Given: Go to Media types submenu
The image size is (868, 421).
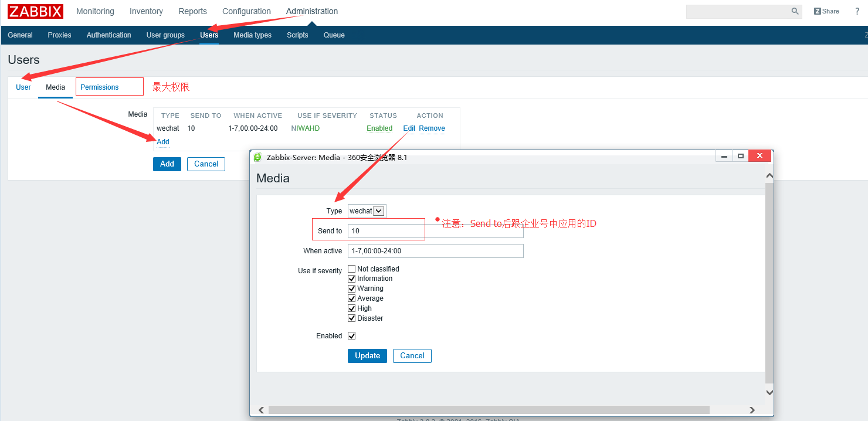Looking at the screenshot, I should click(252, 35).
